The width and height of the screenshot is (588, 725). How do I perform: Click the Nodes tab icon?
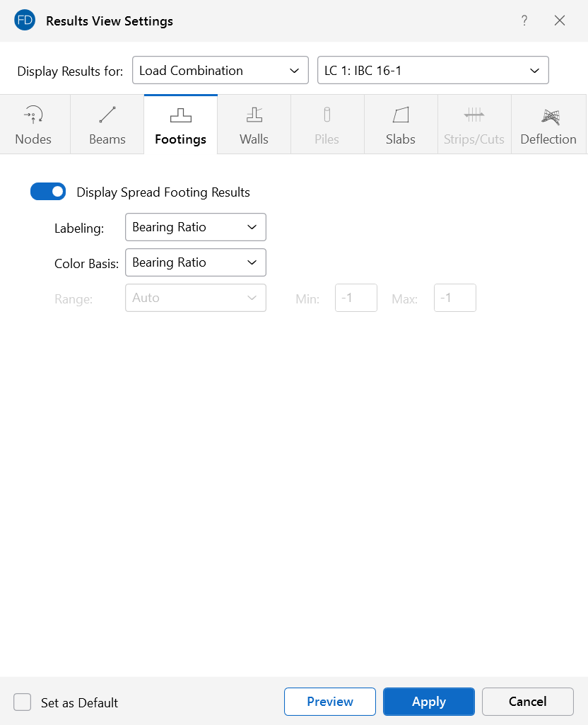pos(33,115)
